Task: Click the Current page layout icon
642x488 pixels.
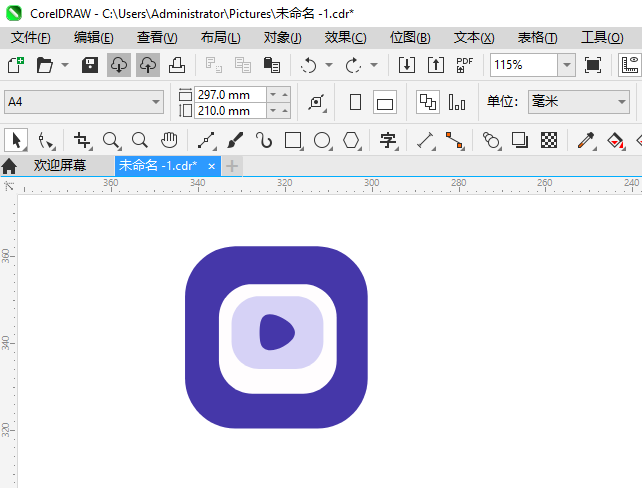Action: coord(457,102)
